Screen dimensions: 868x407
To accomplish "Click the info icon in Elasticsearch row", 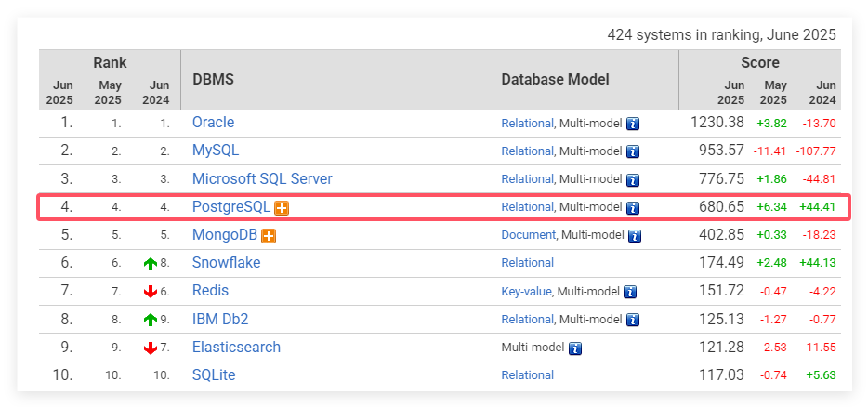I will point(575,348).
